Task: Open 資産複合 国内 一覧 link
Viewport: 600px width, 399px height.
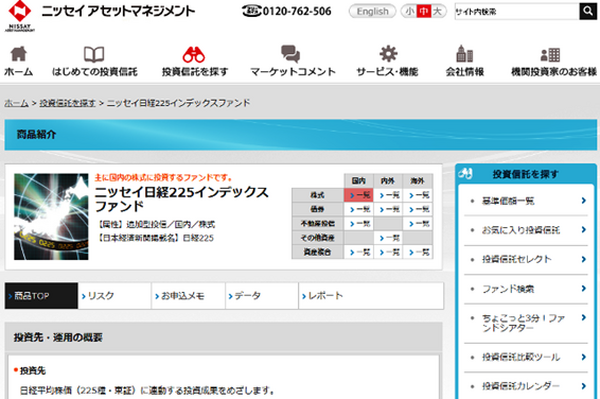Action: point(359,252)
